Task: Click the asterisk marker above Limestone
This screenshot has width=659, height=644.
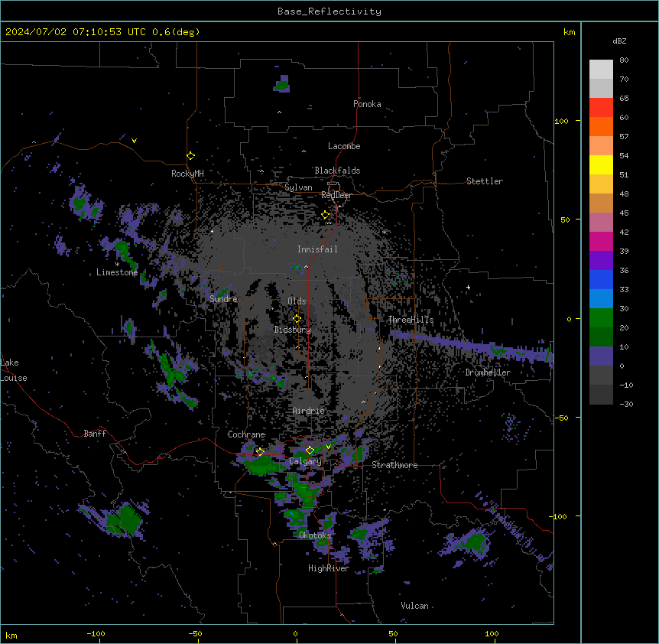Action: point(117,265)
